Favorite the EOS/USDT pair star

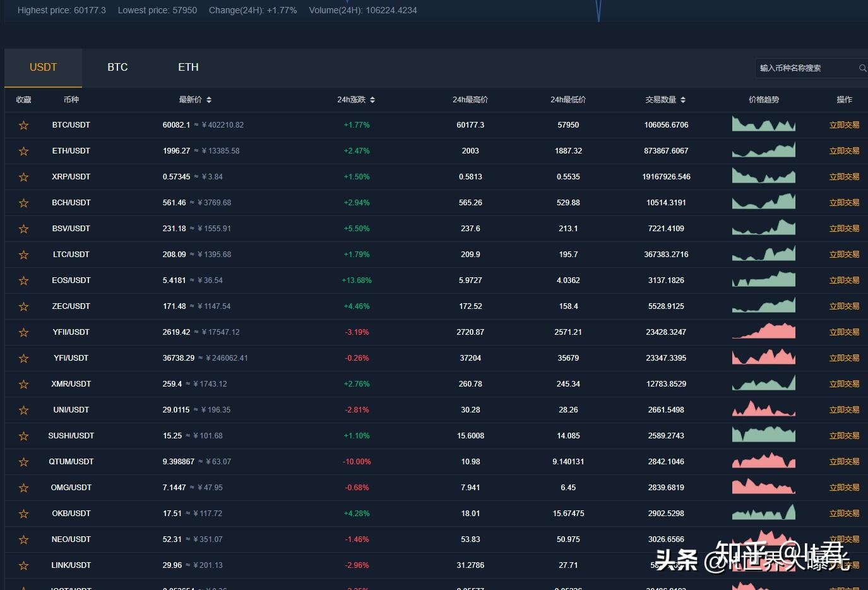tap(23, 280)
